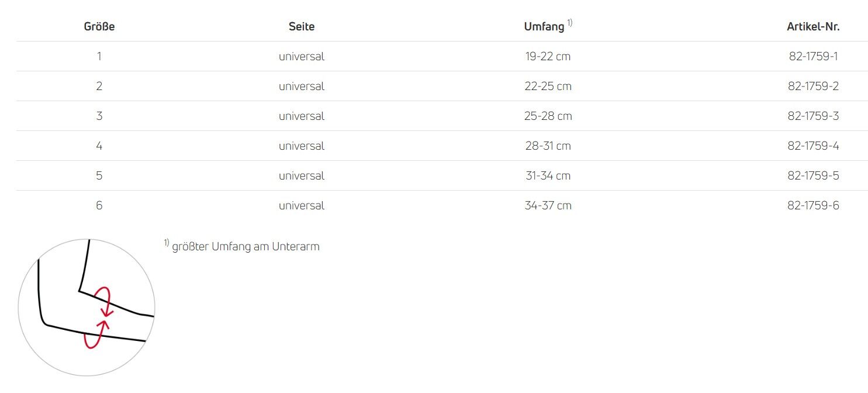
Task: Click universal in the size 2 row
Action: (302, 87)
